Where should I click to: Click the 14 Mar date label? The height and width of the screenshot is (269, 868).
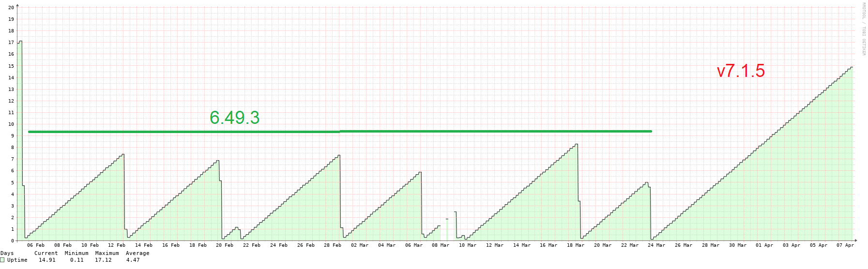522,245
